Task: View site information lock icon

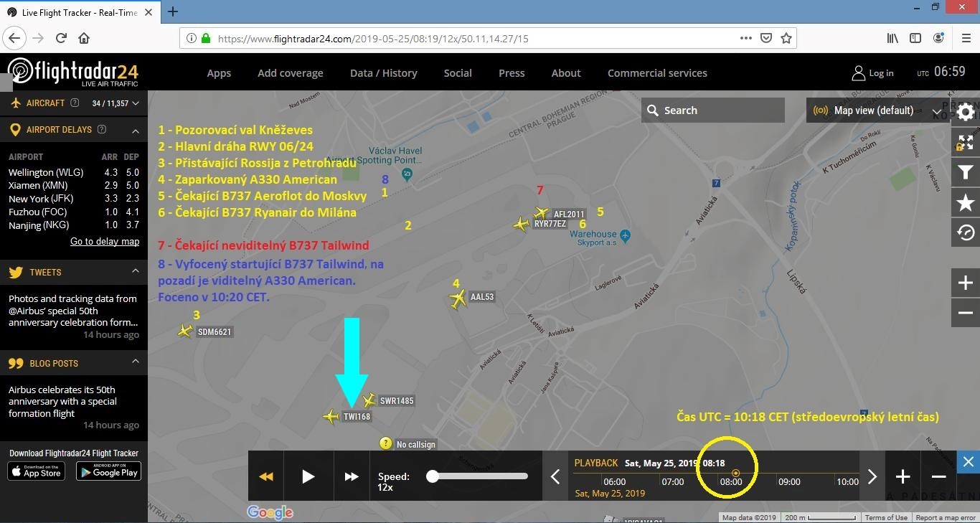Action: pyautogui.click(x=206, y=38)
